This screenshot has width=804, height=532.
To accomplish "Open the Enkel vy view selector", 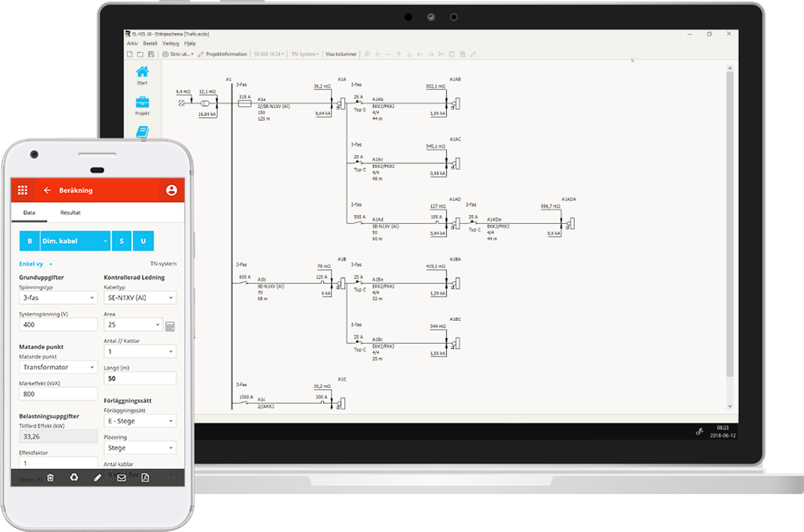I will tap(36, 264).
